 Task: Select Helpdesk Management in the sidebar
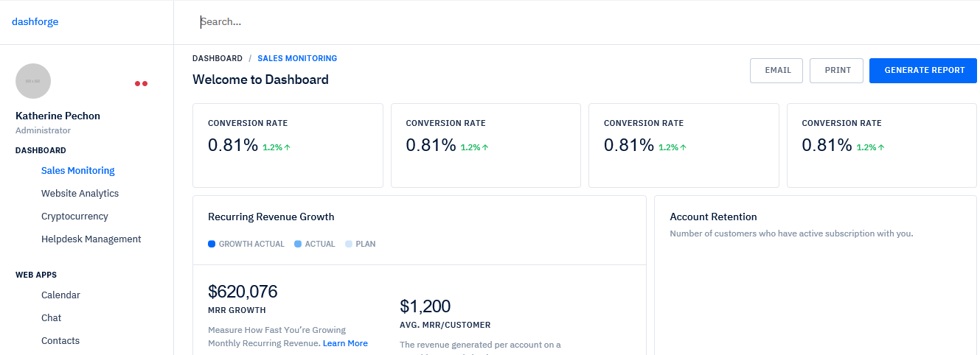(91, 239)
